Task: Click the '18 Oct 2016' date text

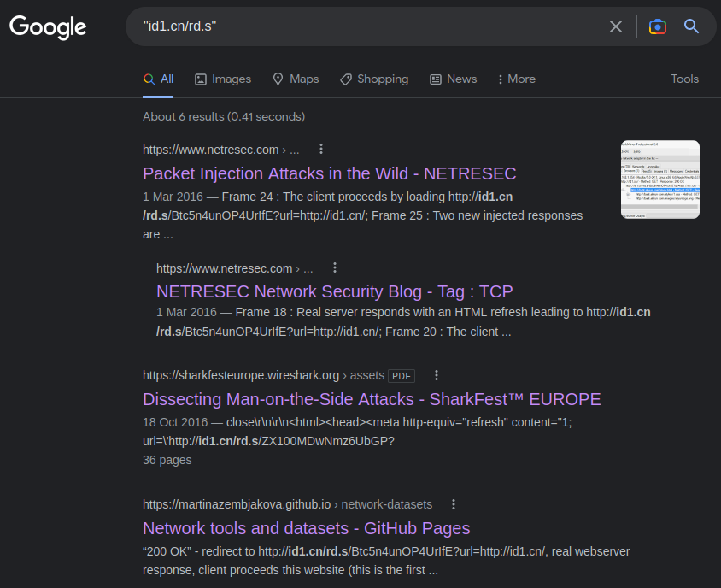Action: click(x=175, y=422)
